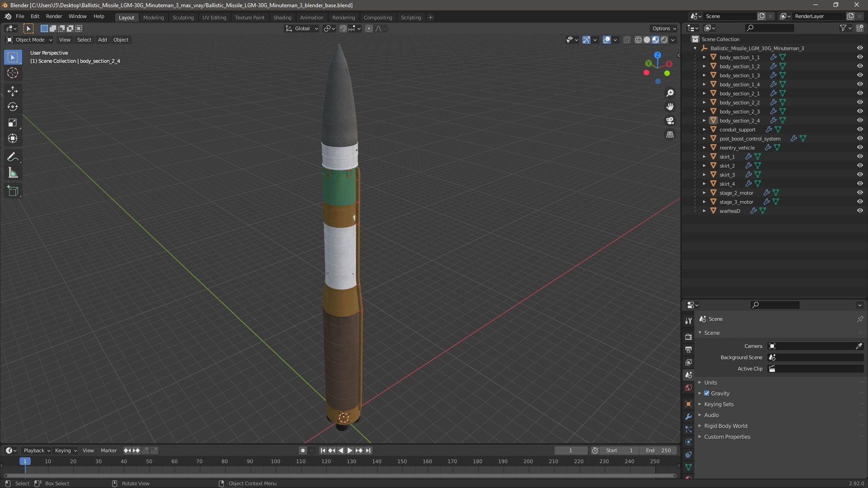Open the Object Mode dropdown
Image resolution: width=868 pixels, height=488 pixels.
point(29,40)
